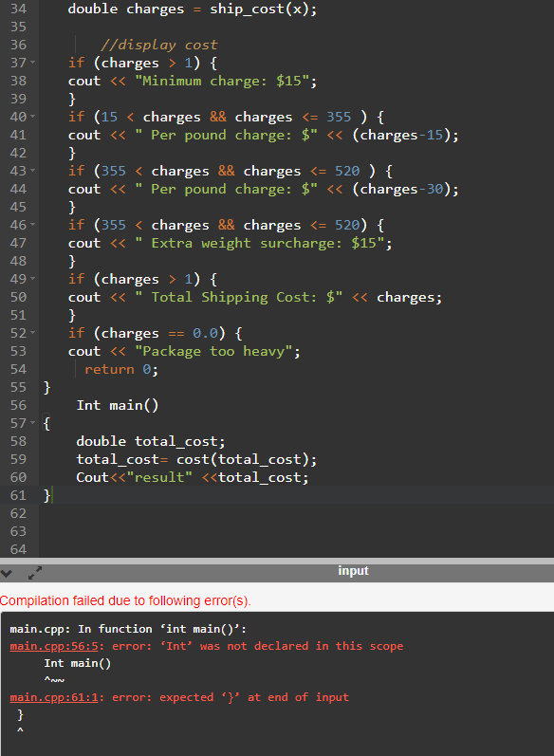Viewport: 554px width, 756px height.
Task: Select line number 34 in the gutter
Action: (18, 9)
